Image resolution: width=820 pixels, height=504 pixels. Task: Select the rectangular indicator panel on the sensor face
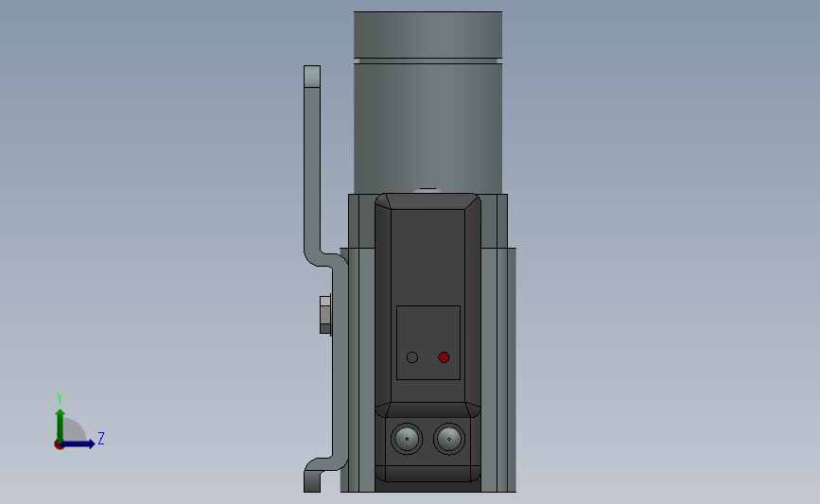[x=428, y=343]
